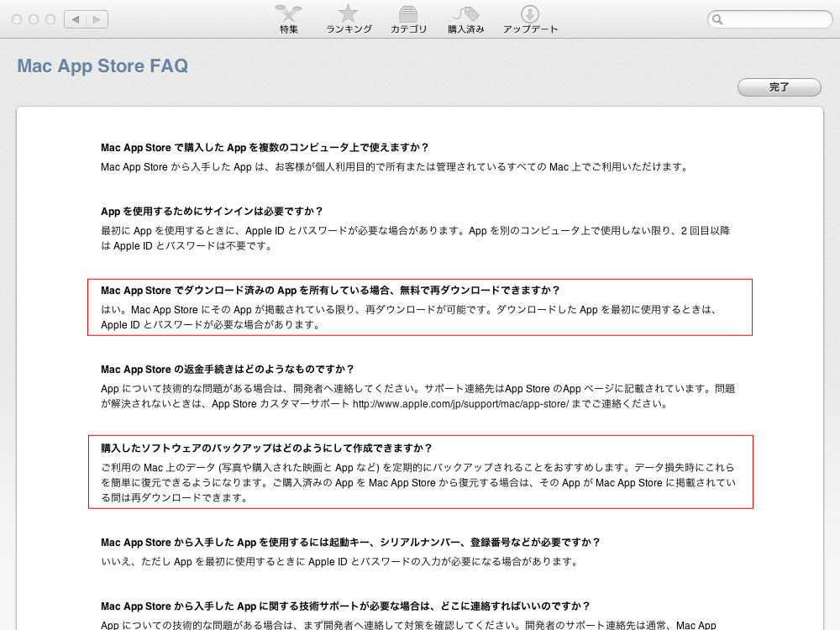This screenshot has width=840, height=630.
Task: Select question about 複数のコンピュータ上で使えますか
Action: [265, 147]
